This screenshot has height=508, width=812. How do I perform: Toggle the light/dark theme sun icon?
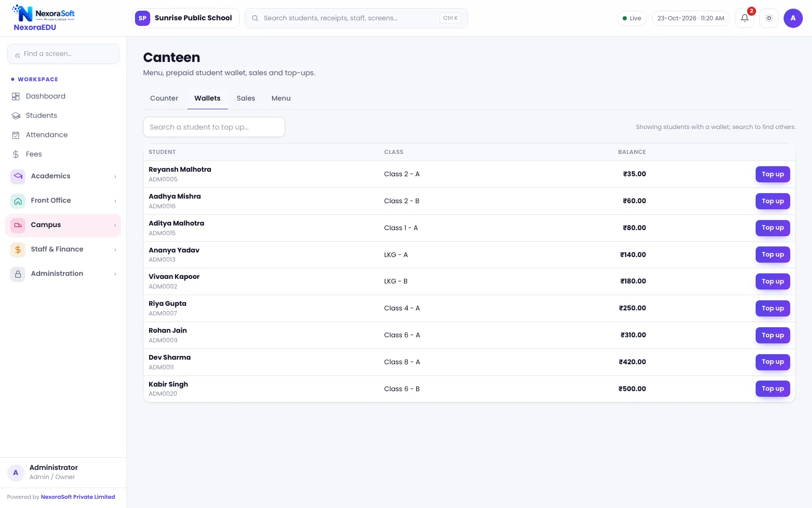(x=769, y=18)
